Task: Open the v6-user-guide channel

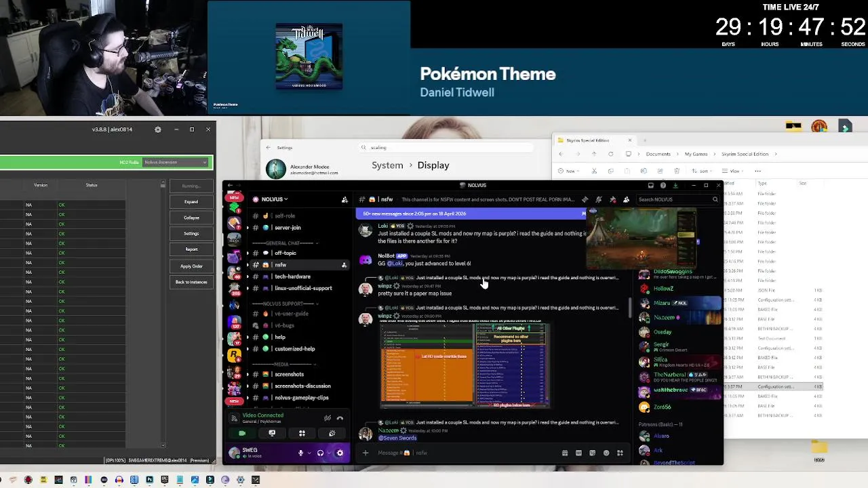Action: pyautogui.click(x=291, y=314)
